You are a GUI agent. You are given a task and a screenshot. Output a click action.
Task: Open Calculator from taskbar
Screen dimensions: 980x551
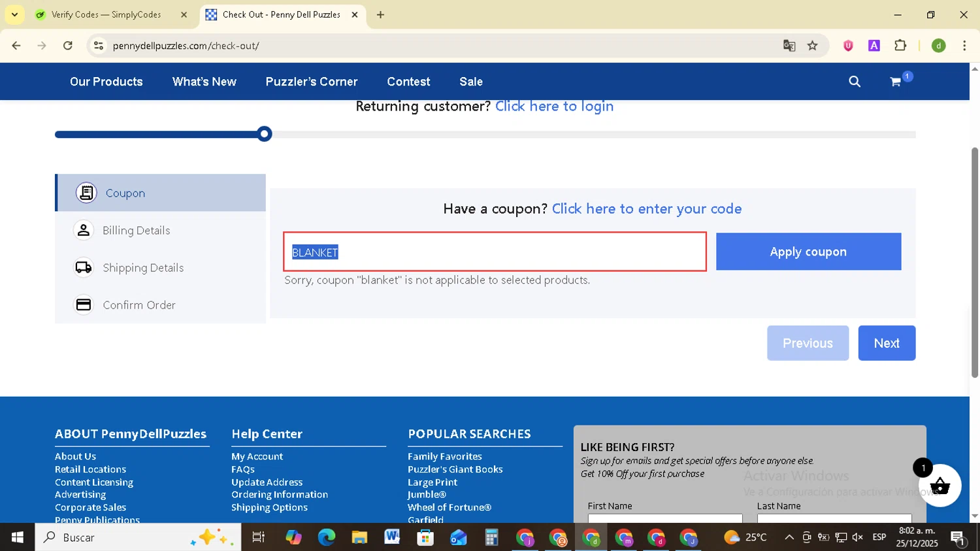coord(491,537)
